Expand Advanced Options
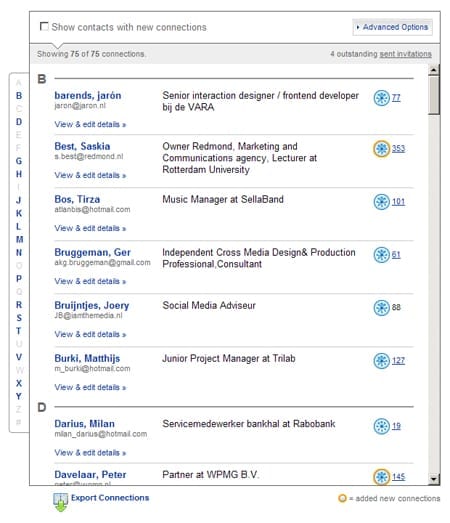 [x=392, y=27]
